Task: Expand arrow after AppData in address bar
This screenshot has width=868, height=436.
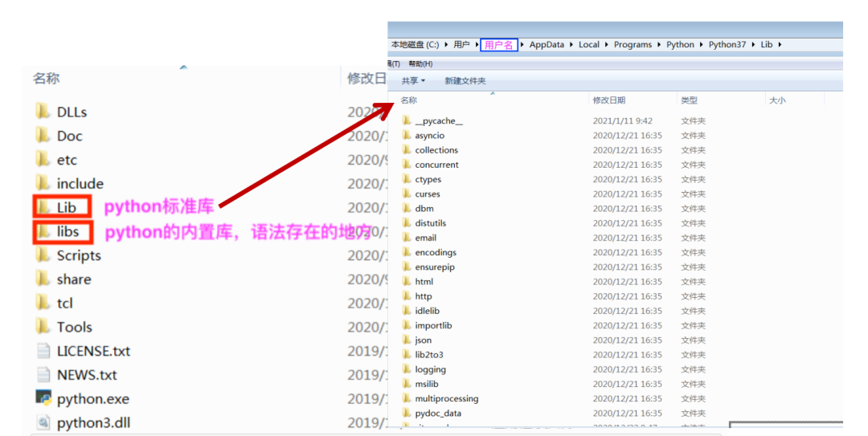Action: pyautogui.click(x=571, y=44)
